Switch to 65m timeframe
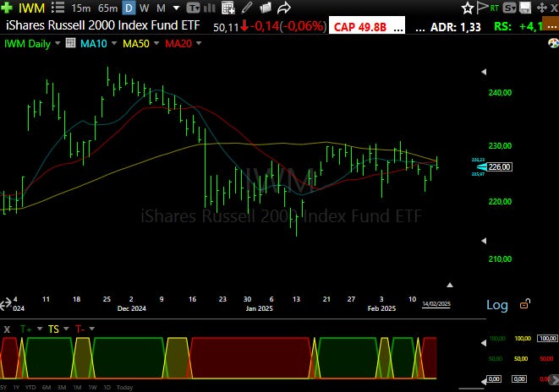 click(x=107, y=8)
